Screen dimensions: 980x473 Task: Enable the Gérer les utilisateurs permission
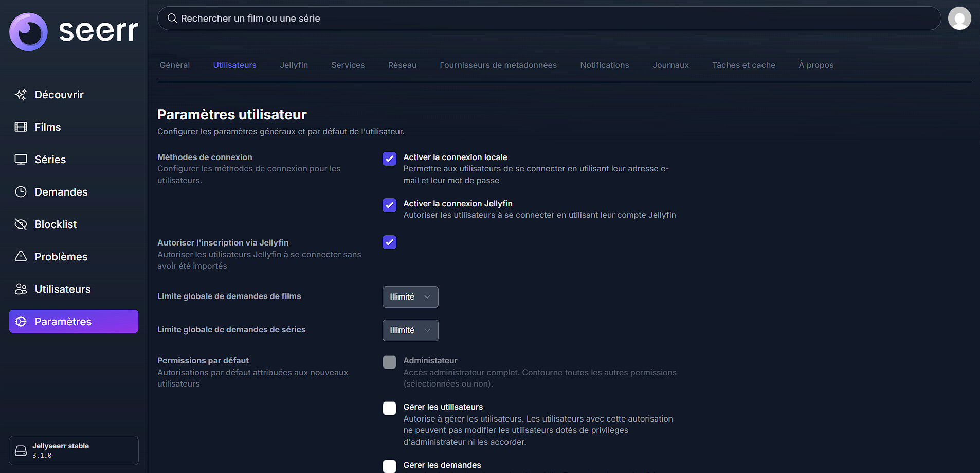tap(389, 408)
